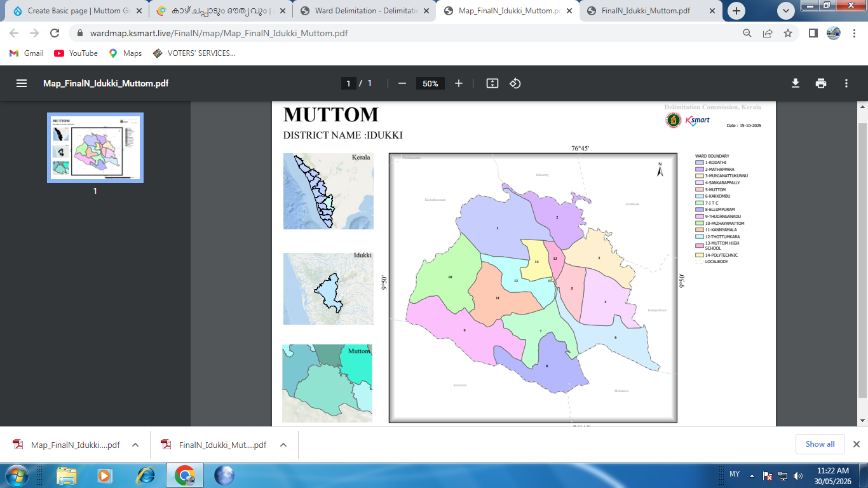This screenshot has height=488, width=868.
Task: Switch to the FinalN_Idukki_Muttom.pdf tab
Action: coord(651,11)
